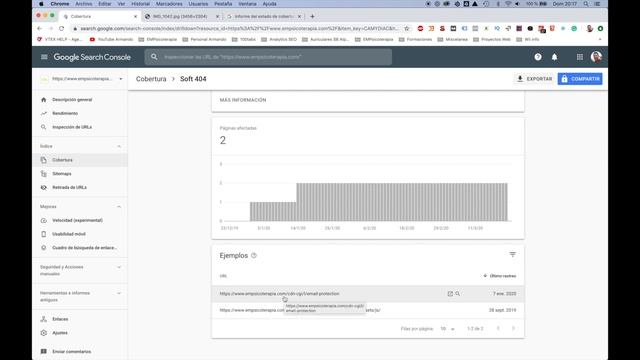This screenshot has height=360, width=640.
Task: Open the Historial menu
Action: (140, 4)
